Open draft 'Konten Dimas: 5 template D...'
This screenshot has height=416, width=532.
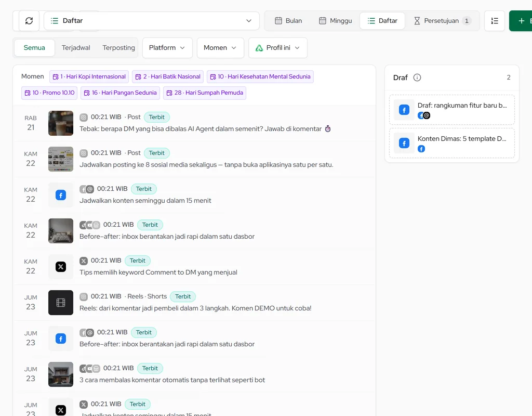click(x=452, y=143)
